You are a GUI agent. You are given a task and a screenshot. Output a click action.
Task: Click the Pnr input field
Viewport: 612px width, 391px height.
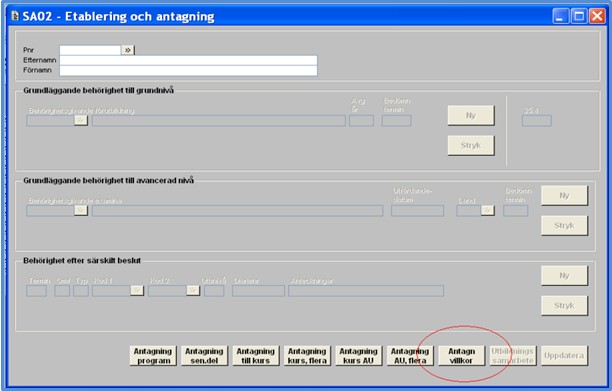tap(90, 50)
